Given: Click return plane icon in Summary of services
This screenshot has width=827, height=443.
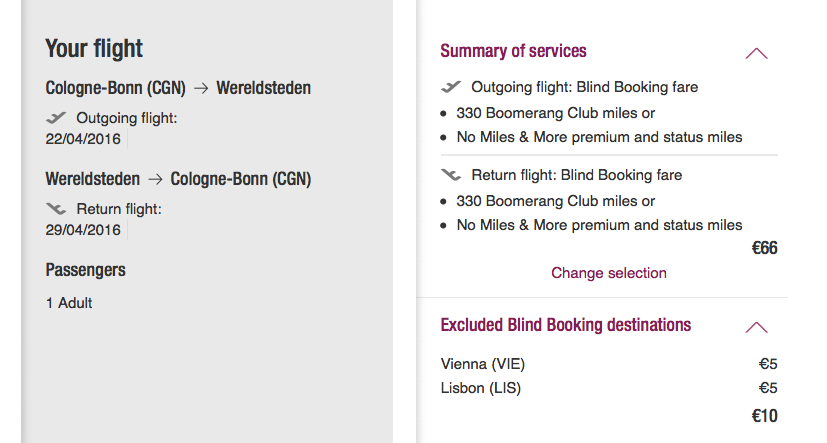Looking at the screenshot, I should [452, 175].
